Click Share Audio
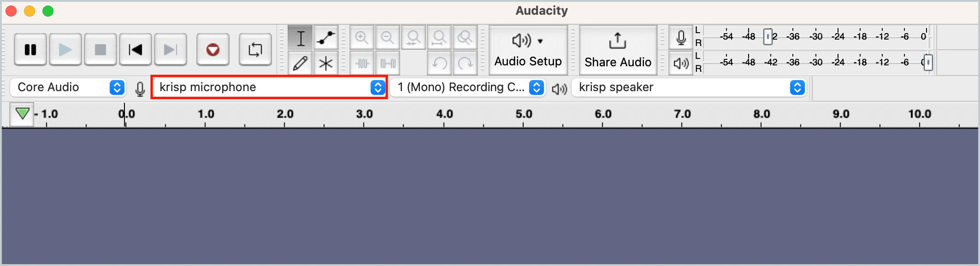The image size is (980, 266). click(617, 50)
